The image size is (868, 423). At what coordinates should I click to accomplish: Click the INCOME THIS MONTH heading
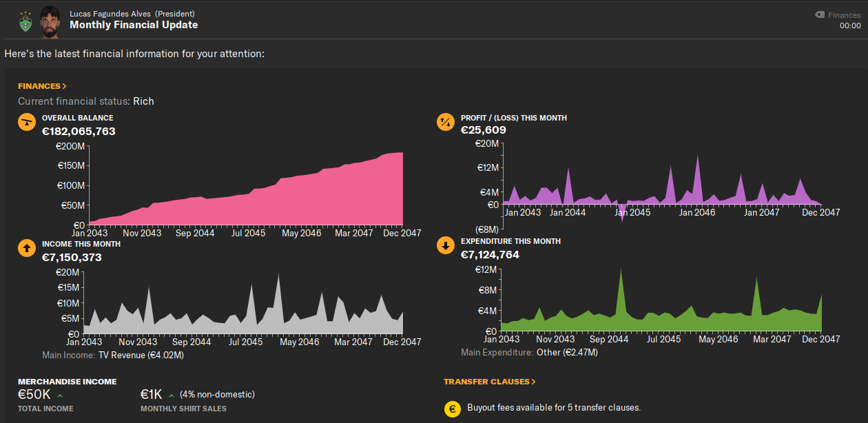[81, 244]
